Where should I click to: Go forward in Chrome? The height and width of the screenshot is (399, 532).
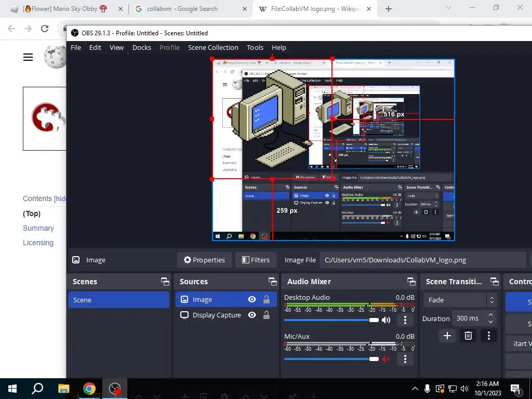(x=28, y=29)
